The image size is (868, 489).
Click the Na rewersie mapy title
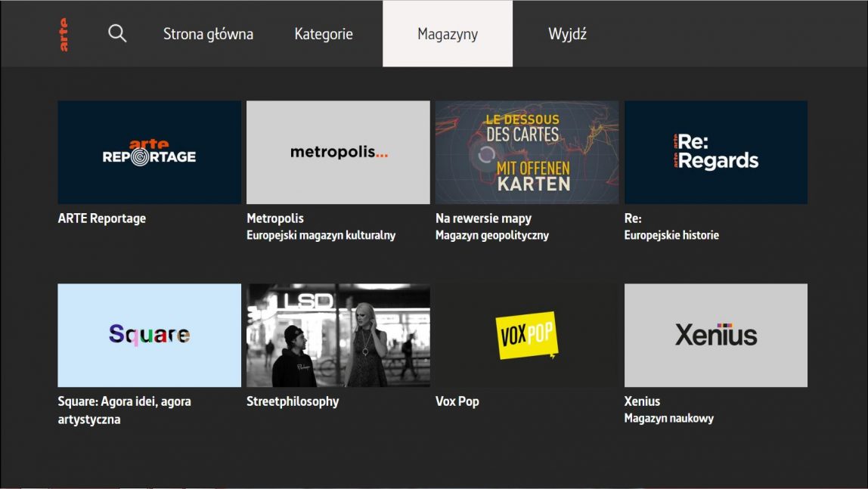pyautogui.click(x=483, y=218)
